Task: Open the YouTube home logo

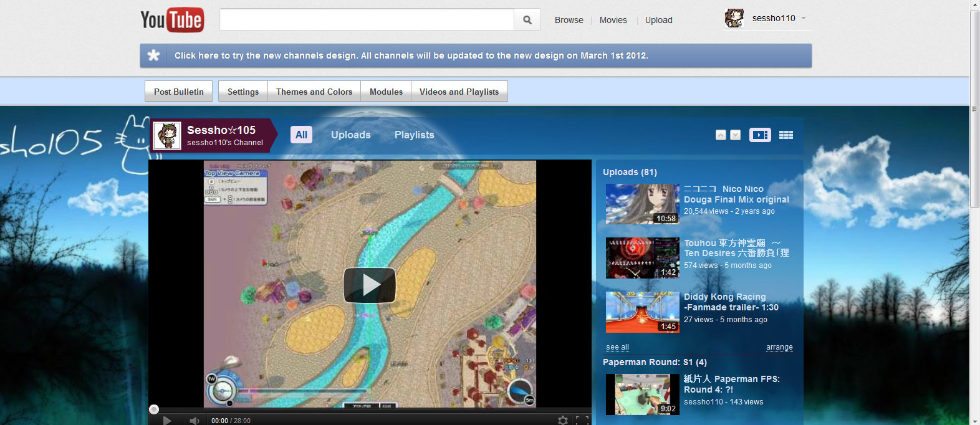Action: [x=172, y=20]
